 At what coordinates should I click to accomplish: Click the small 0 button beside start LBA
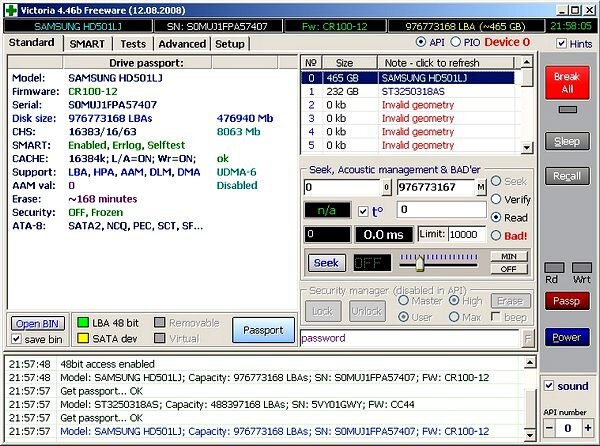[386, 187]
